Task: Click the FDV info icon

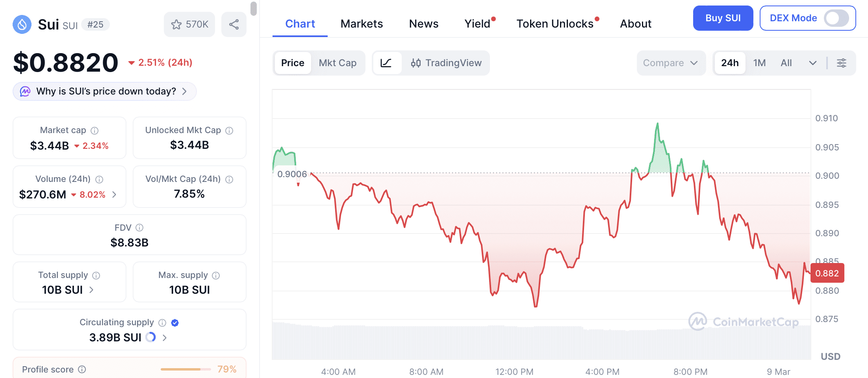Action: point(139,228)
